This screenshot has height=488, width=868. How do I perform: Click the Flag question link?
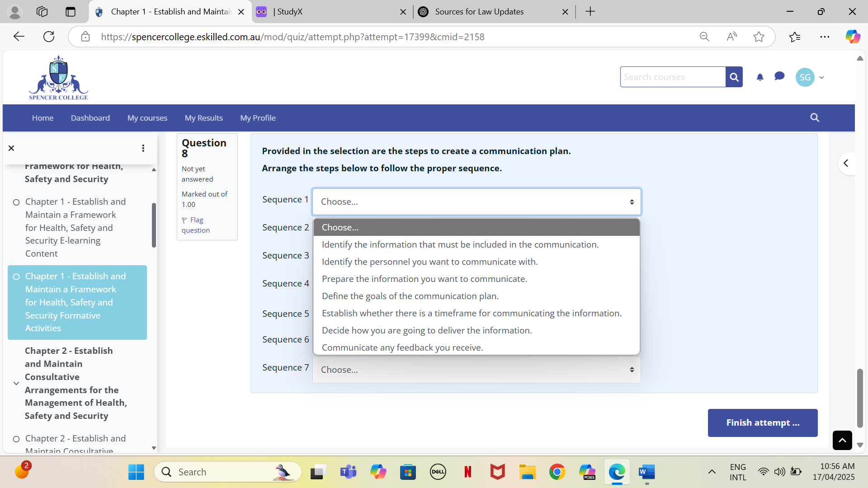(195, 225)
